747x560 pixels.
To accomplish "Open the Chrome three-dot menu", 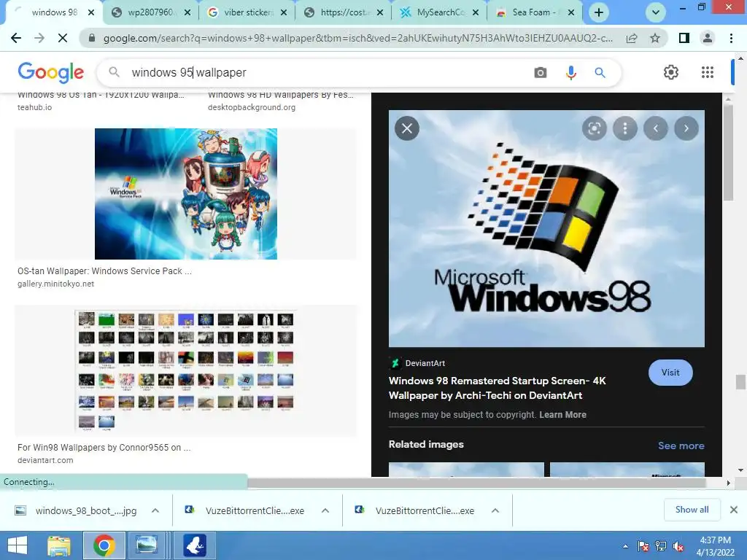I will click(731, 38).
